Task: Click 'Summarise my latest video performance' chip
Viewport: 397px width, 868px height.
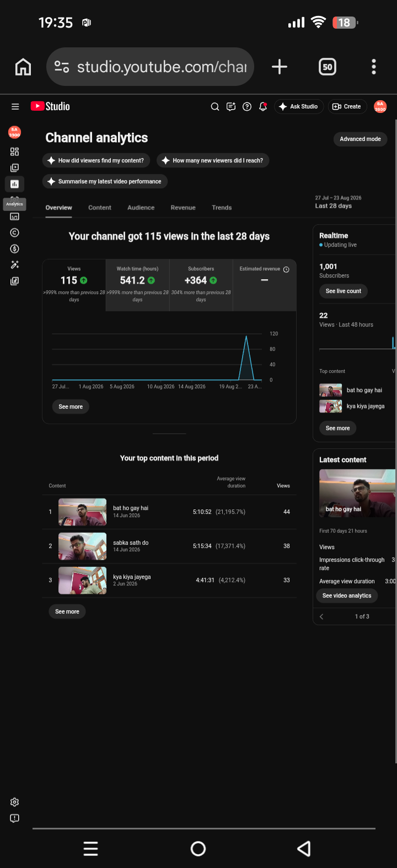Action: [x=105, y=181]
